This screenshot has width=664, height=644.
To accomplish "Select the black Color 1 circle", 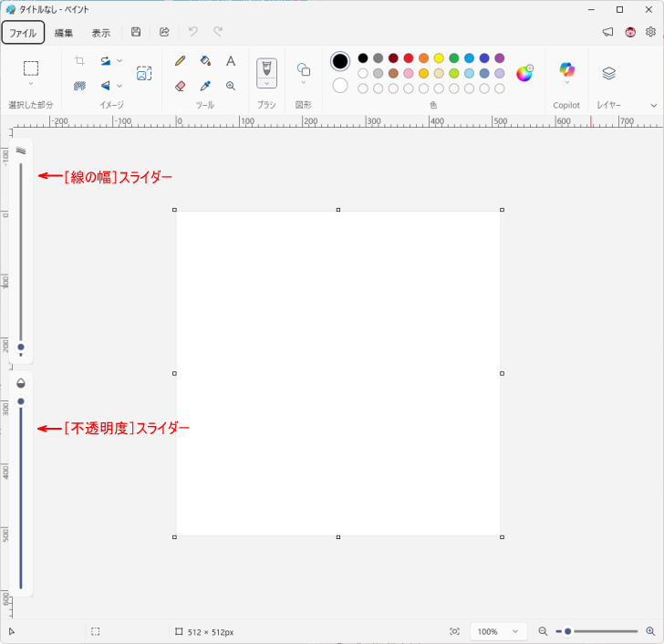I will (x=340, y=61).
